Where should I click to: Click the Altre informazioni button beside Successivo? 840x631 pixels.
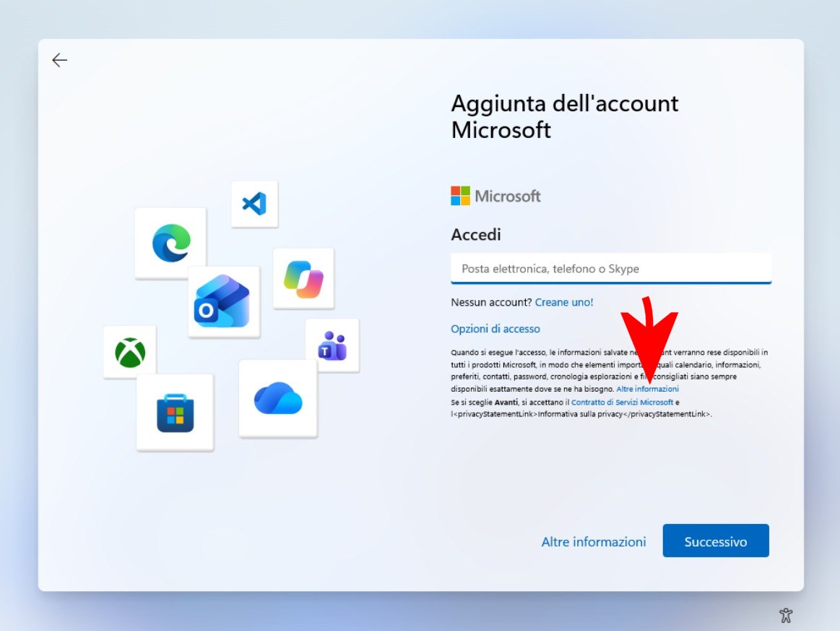pyautogui.click(x=594, y=541)
